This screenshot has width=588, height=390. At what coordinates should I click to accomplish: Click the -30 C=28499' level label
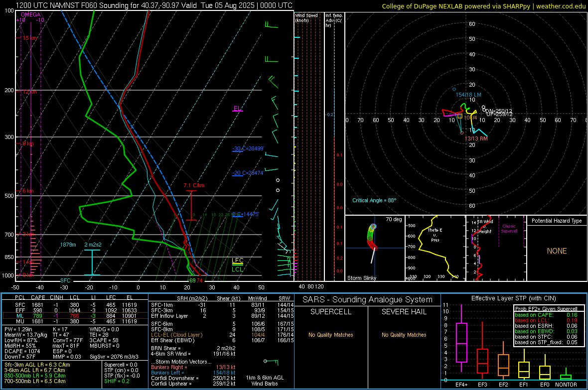248,148
